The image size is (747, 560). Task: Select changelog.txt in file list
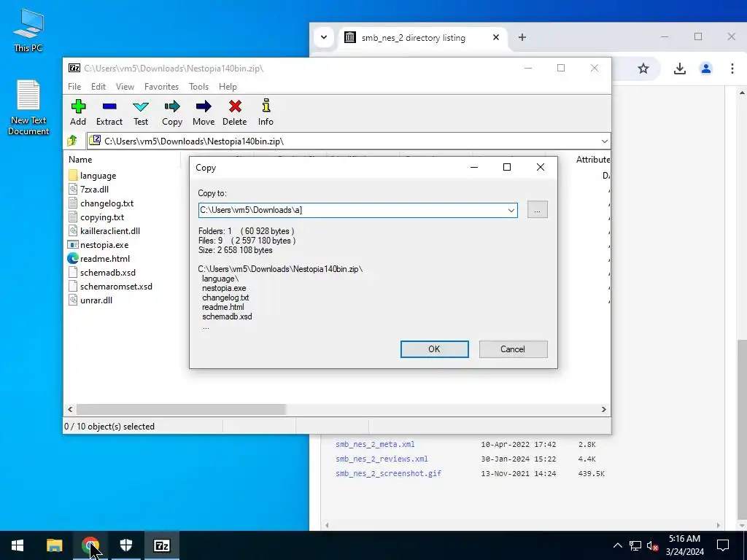107,203
